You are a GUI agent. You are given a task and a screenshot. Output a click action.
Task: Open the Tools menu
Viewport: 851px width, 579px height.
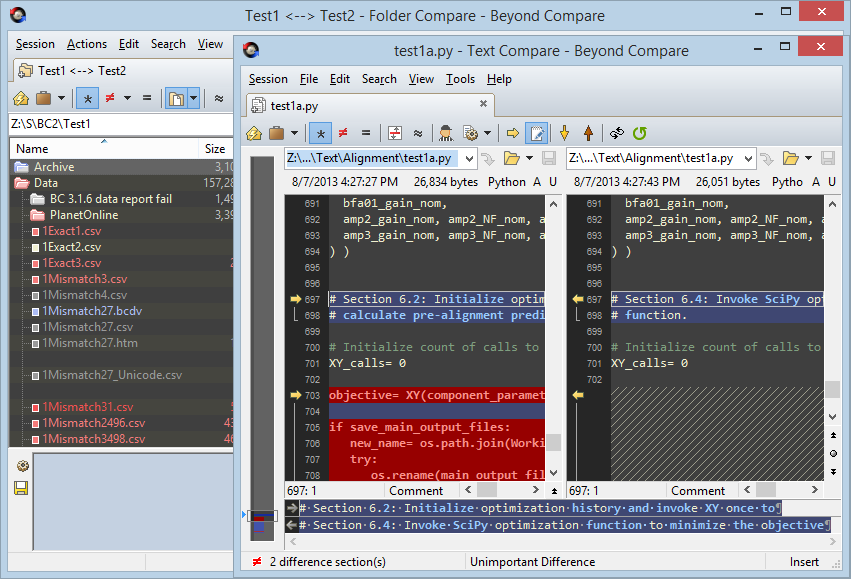(x=460, y=79)
